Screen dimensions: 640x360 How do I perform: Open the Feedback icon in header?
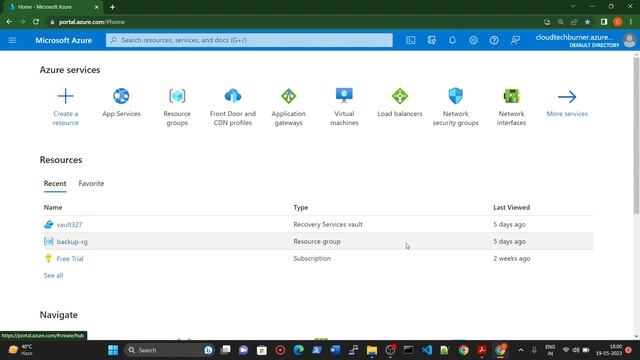coord(515,40)
